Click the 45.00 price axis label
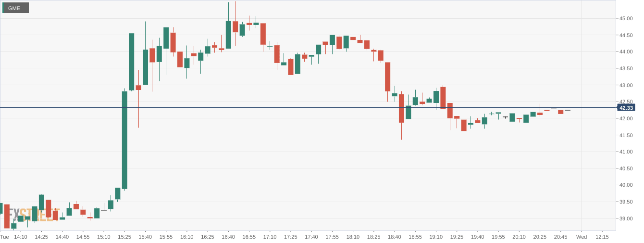 tap(625, 19)
